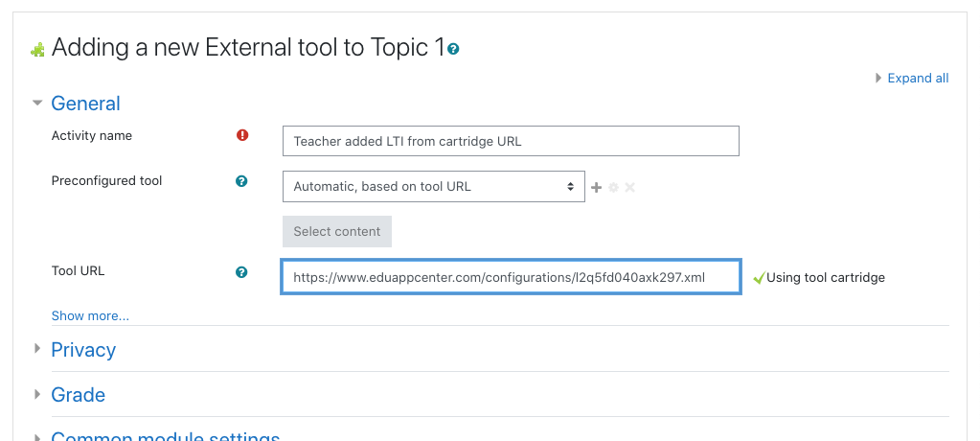980x441 pixels.
Task: Click into the Tool URL input field
Action: pos(512,277)
